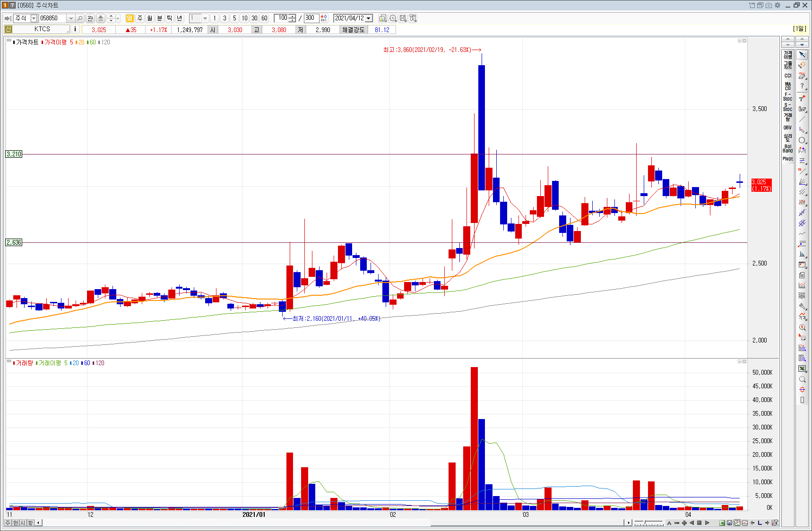The height and width of the screenshot is (531, 812).
Task: Select the straight trendline drawing tool
Action: click(802, 119)
